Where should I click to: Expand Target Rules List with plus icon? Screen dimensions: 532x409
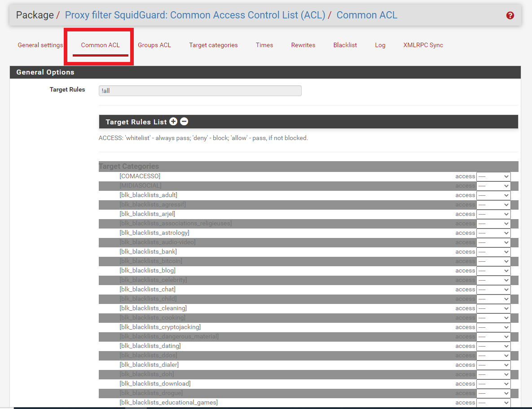(173, 122)
